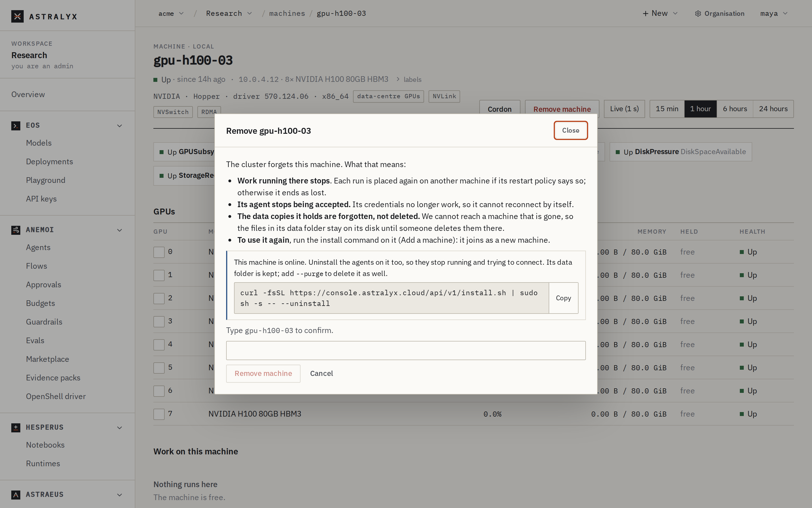Click the machines breadcrumb link
The image size is (812, 508).
click(x=287, y=14)
